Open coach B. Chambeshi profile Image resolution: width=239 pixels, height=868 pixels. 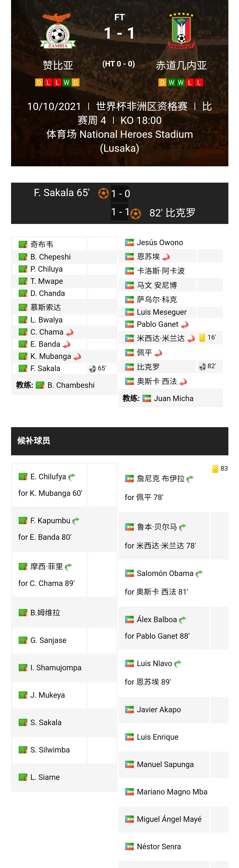(71, 385)
